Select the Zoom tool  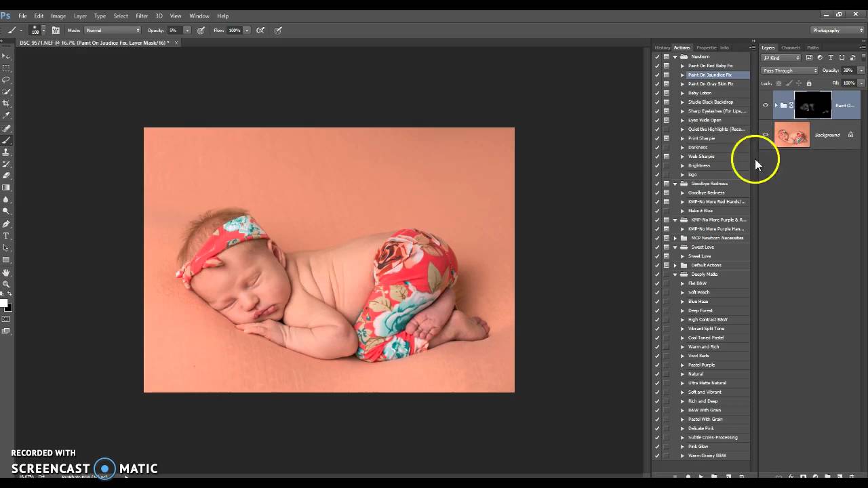pos(6,284)
